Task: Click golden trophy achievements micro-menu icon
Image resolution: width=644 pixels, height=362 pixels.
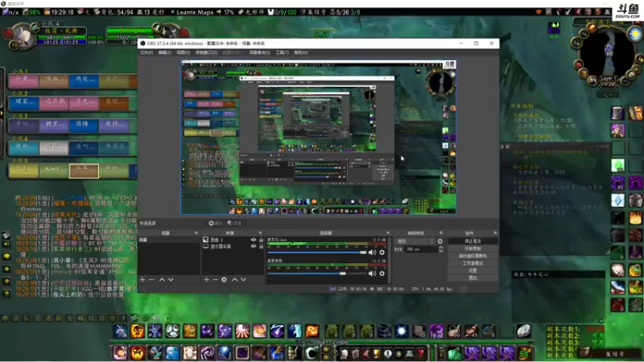Action: coord(377,353)
